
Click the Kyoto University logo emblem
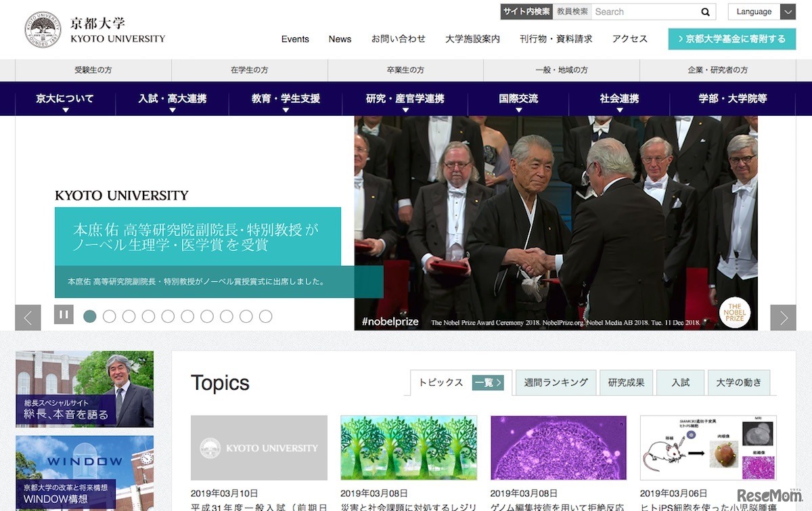tap(43, 30)
